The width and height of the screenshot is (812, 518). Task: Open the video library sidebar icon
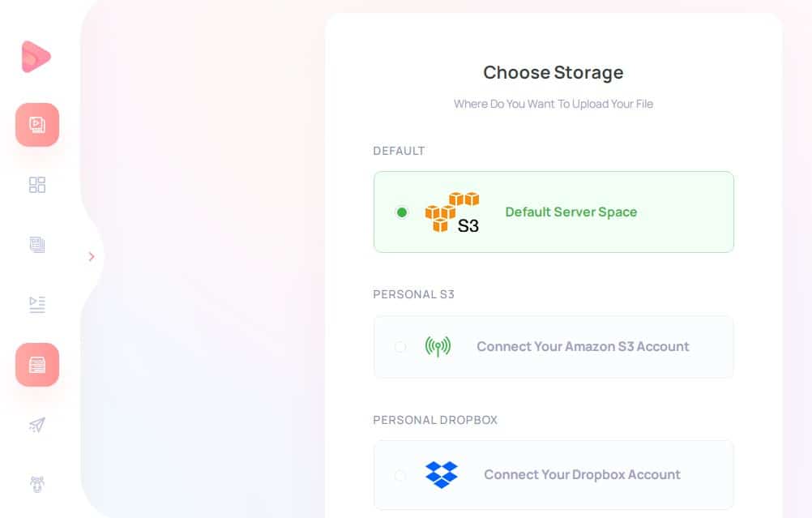37,125
